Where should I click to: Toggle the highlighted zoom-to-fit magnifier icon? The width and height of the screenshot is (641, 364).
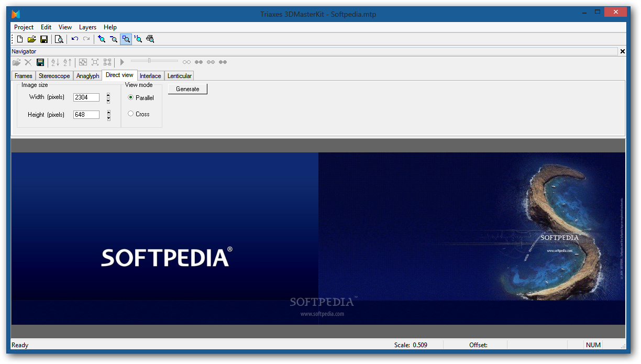(126, 39)
